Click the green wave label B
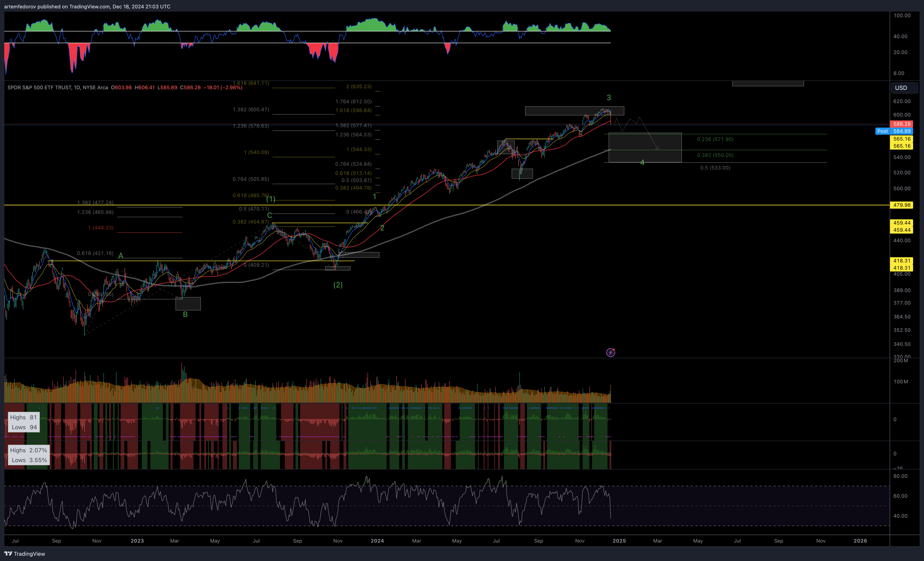The height and width of the screenshot is (561, 924). coord(185,314)
